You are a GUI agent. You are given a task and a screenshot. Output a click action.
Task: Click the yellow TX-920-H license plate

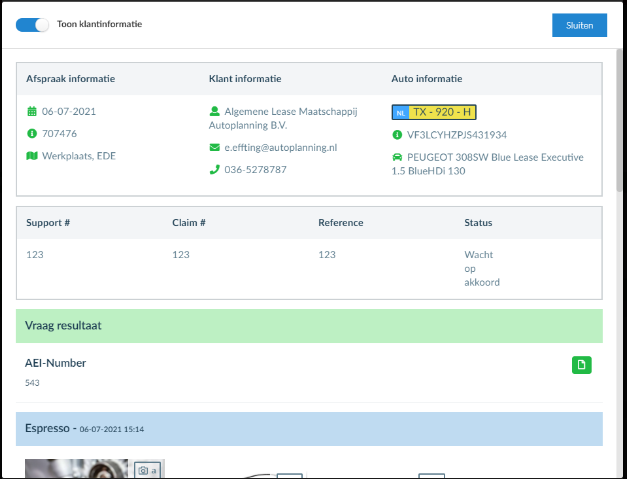point(434,112)
